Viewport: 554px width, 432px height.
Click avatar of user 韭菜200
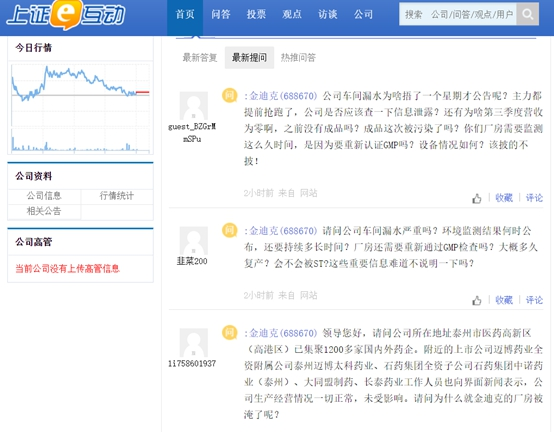(x=194, y=241)
